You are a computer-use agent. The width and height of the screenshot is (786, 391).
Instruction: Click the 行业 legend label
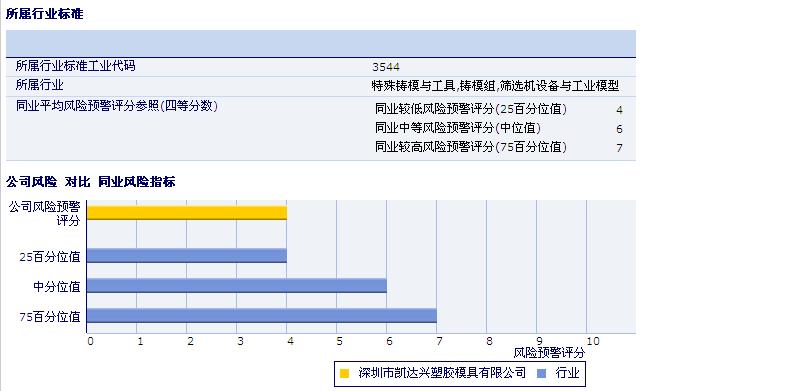coord(567,373)
